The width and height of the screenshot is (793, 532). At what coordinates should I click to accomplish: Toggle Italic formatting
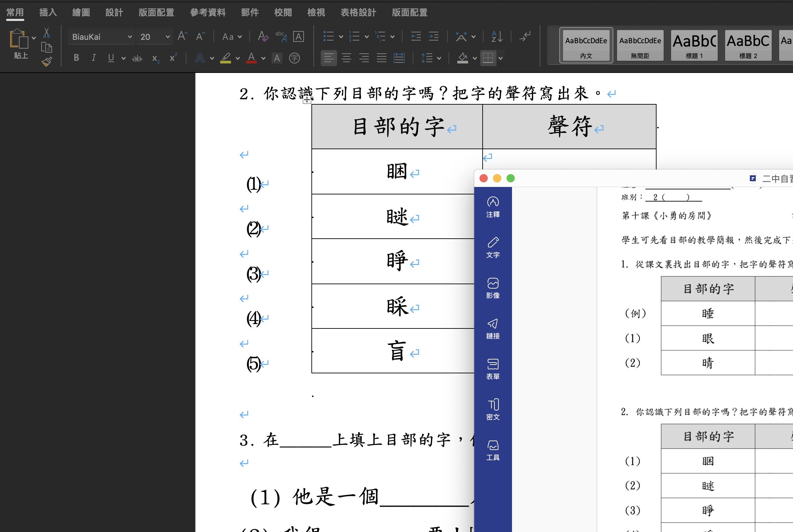[x=94, y=58]
